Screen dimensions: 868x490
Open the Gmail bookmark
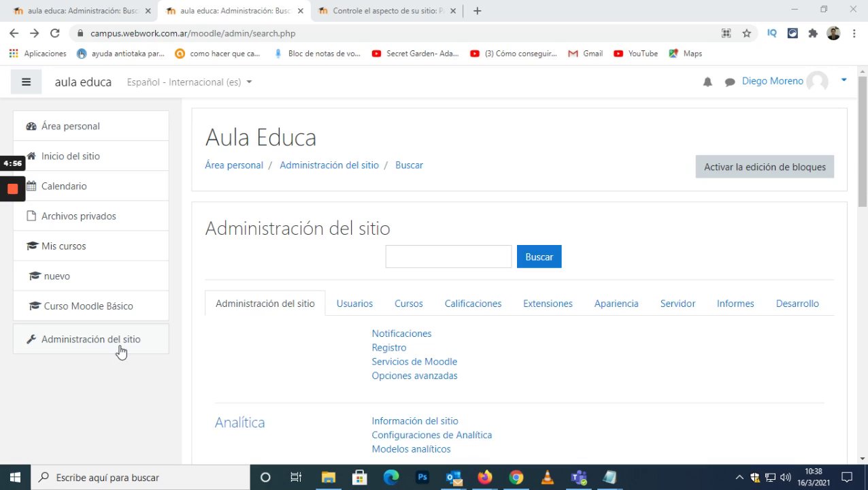tap(586, 53)
